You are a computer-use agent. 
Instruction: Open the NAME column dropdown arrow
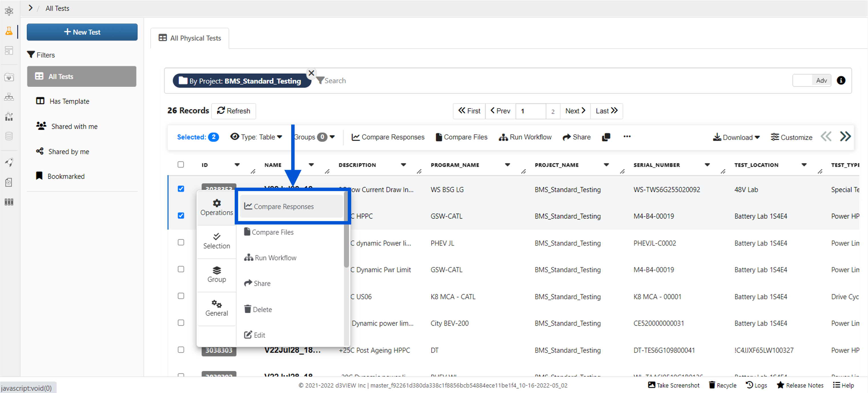click(311, 165)
